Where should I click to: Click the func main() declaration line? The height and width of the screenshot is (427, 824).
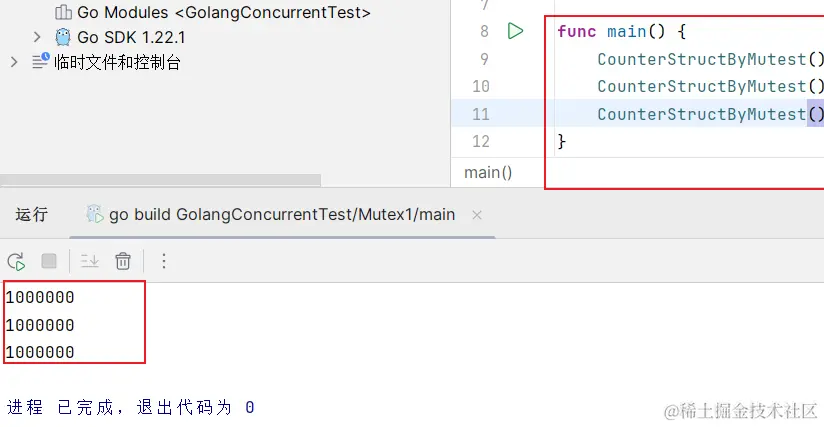click(x=621, y=31)
